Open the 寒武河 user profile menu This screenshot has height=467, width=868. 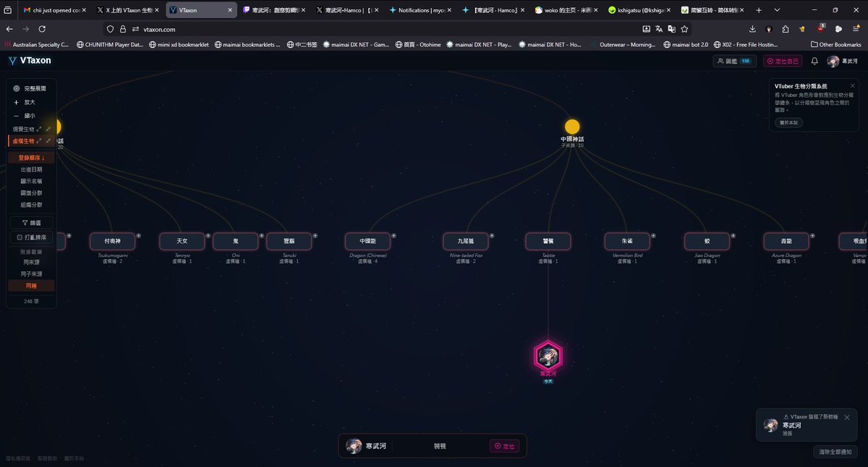[843, 62]
